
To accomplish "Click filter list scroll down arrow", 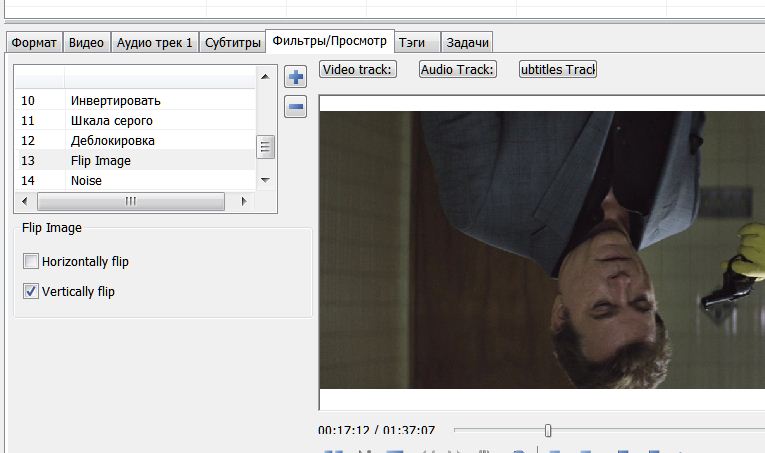I will pos(265,179).
